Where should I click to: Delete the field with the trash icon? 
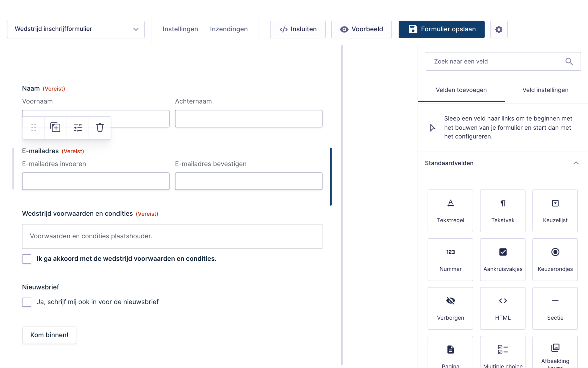coord(100,128)
